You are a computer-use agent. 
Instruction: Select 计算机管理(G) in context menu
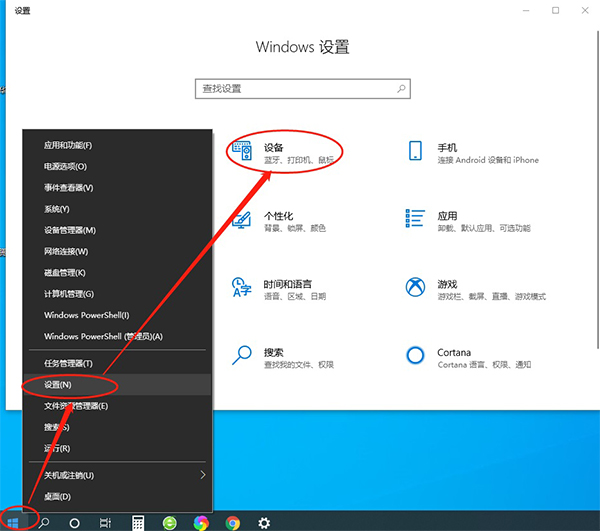(x=117, y=294)
